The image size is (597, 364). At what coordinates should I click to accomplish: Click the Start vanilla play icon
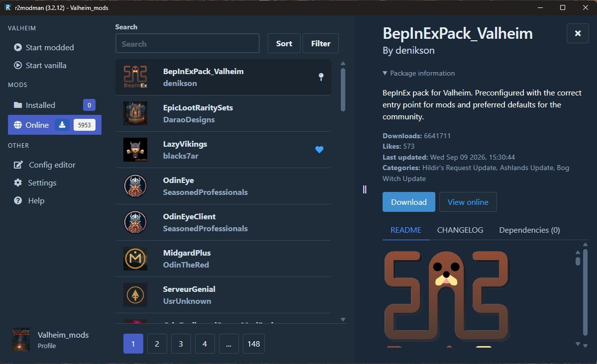[x=18, y=65]
